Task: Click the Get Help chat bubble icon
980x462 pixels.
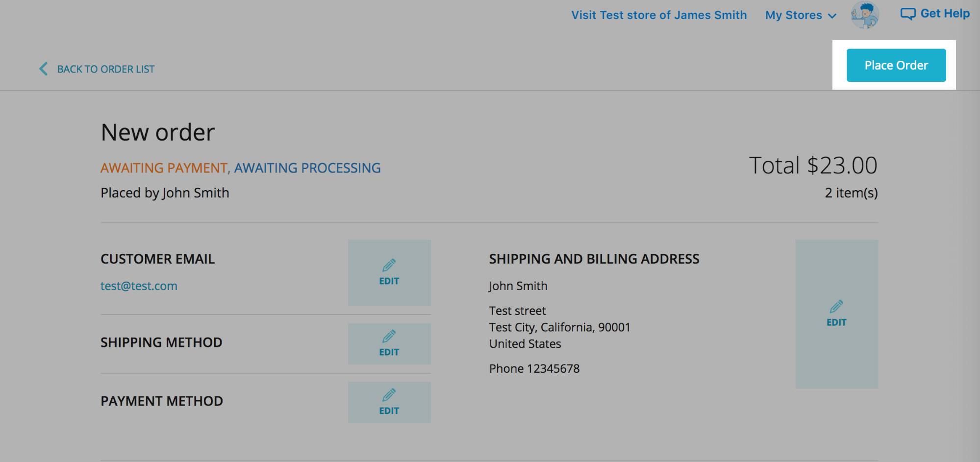Action: tap(908, 14)
